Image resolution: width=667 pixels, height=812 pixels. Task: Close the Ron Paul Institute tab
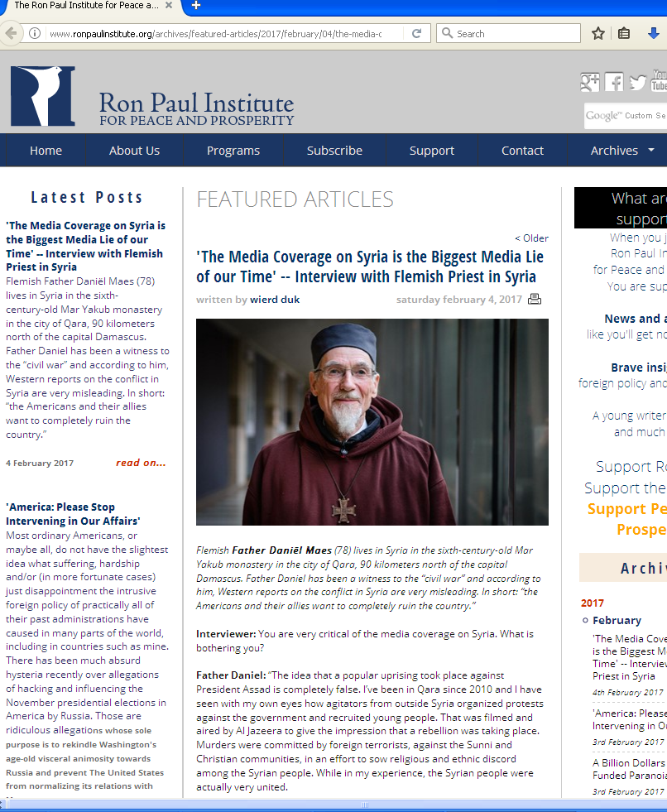click(x=169, y=6)
